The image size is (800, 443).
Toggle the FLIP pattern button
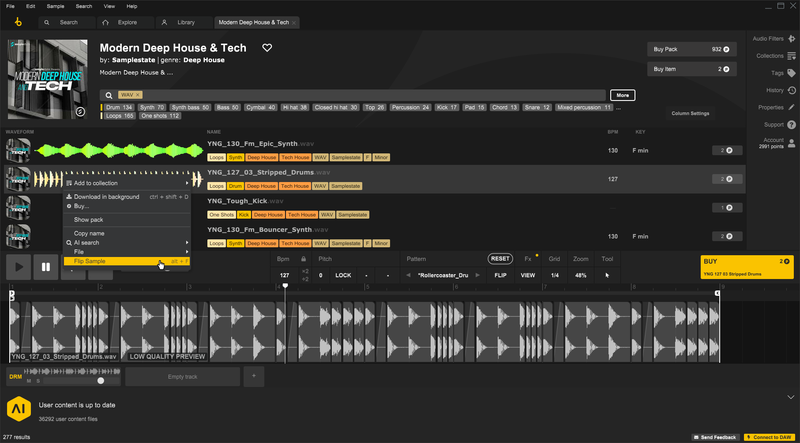point(500,275)
